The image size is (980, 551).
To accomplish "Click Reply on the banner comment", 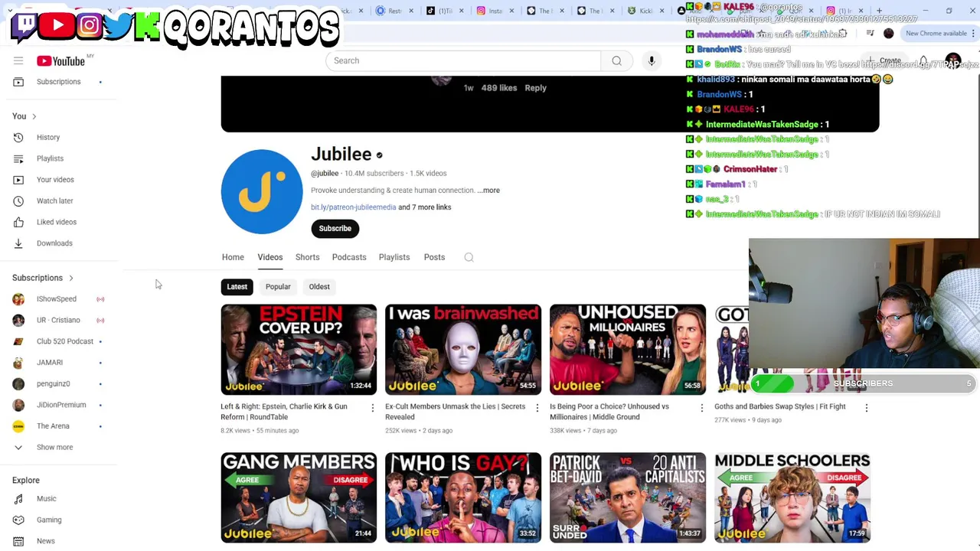I will click(x=535, y=88).
